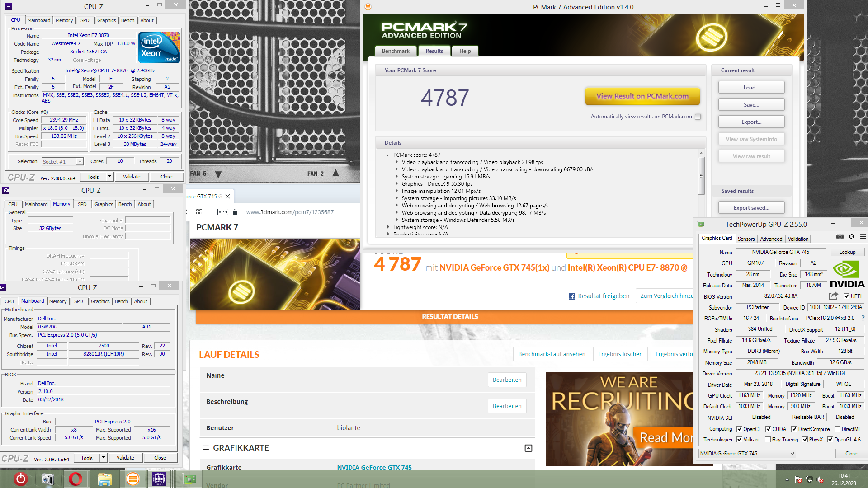The height and width of the screenshot is (488, 868).
Task: Click the Facebook icon next to Resultat freigeben
Action: pyautogui.click(x=572, y=296)
